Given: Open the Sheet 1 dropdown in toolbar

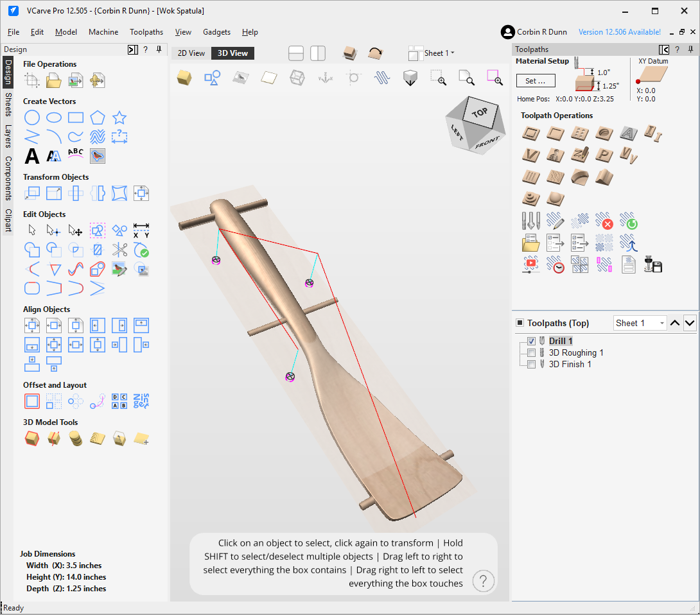Looking at the screenshot, I should click(x=439, y=53).
